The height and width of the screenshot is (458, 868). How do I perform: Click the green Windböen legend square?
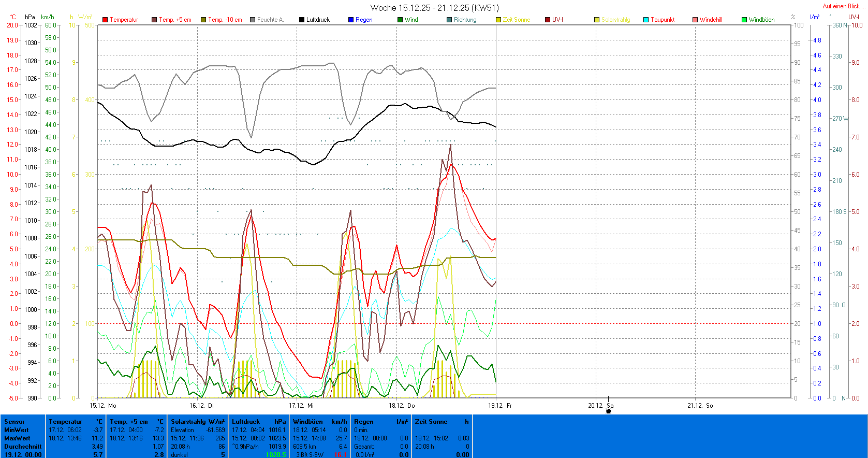(744, 20)
